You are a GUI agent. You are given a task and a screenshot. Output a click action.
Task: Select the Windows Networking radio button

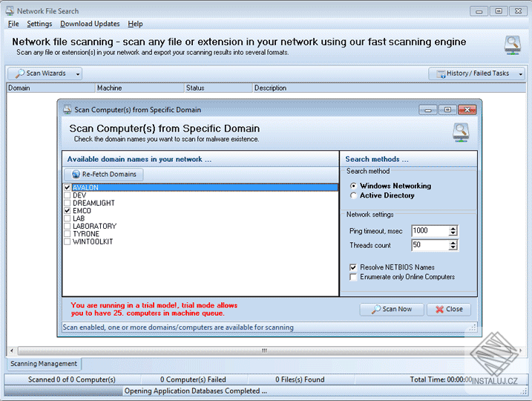353,186
